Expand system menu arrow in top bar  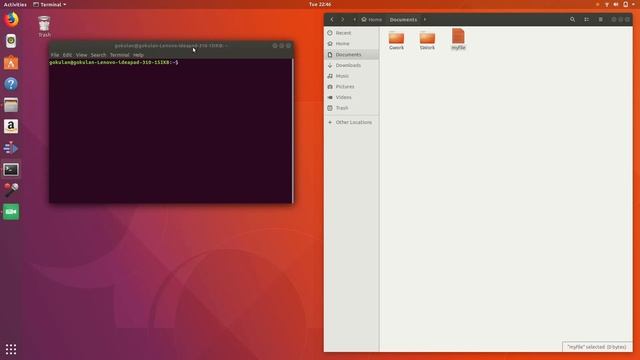coord(633,4)
